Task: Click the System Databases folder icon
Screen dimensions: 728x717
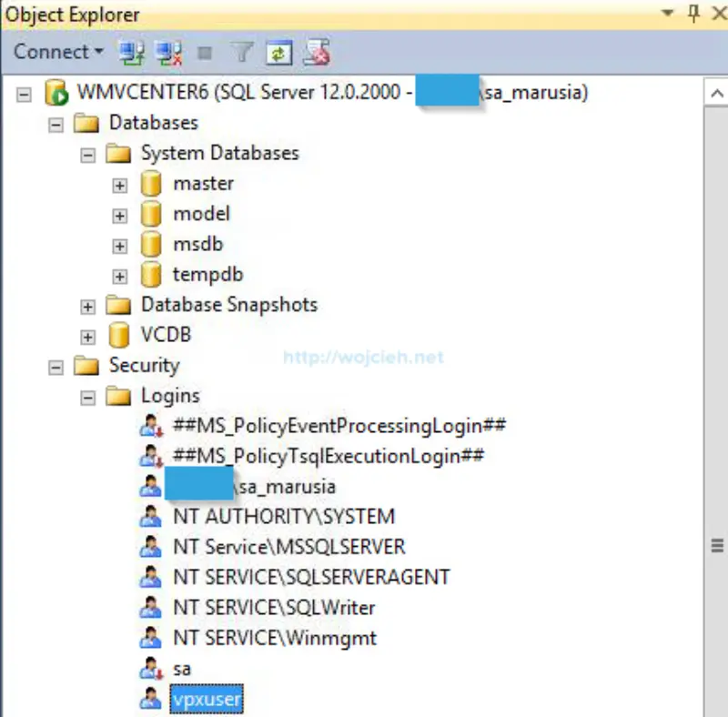Action: [x=119, y=153]
